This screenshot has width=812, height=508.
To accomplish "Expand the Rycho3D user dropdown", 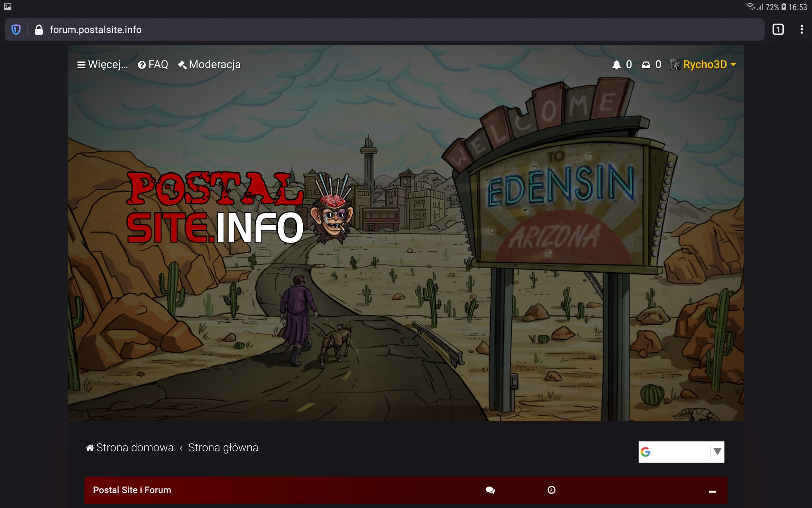I will pyautogui.click(x=709, y=65).
